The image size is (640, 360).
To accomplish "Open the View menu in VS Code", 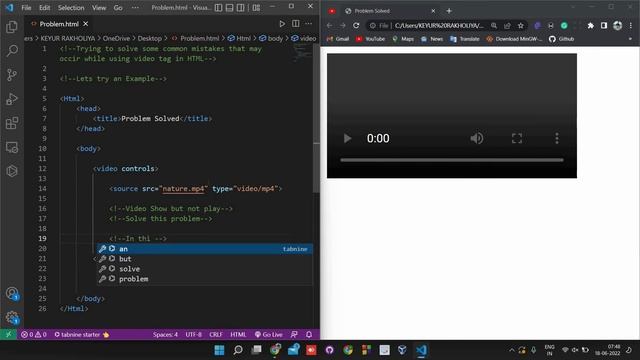I will point(99,8).
